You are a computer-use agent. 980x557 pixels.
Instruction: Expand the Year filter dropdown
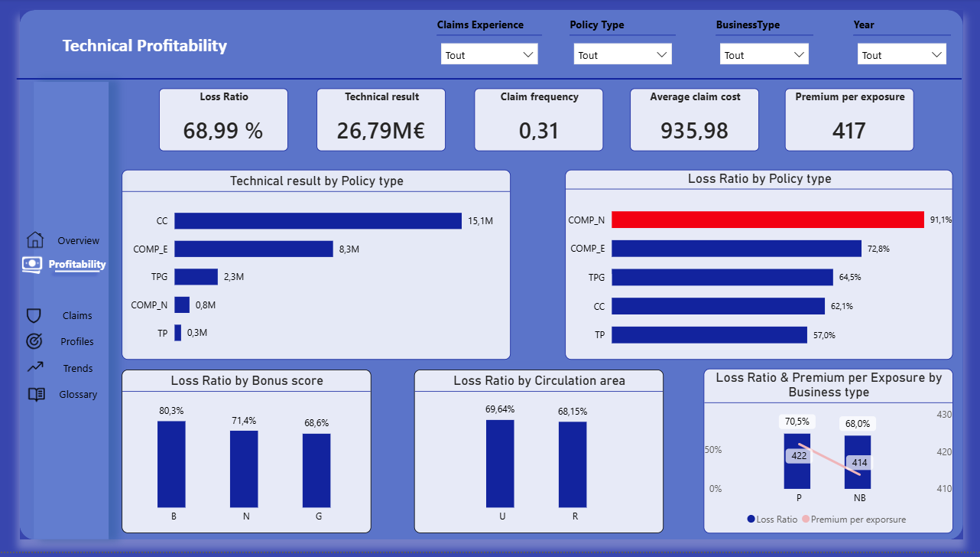pos(901,54)
